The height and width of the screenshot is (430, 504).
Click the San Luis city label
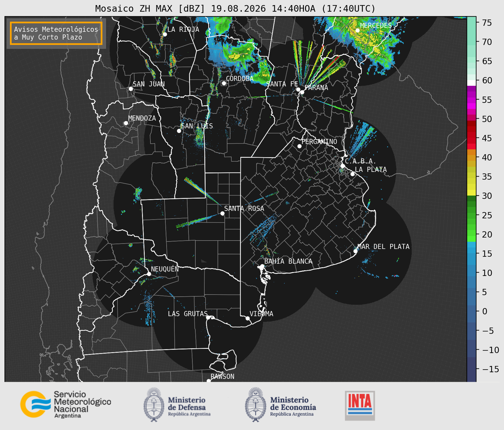pyautogui.click(x=197, y=126)
